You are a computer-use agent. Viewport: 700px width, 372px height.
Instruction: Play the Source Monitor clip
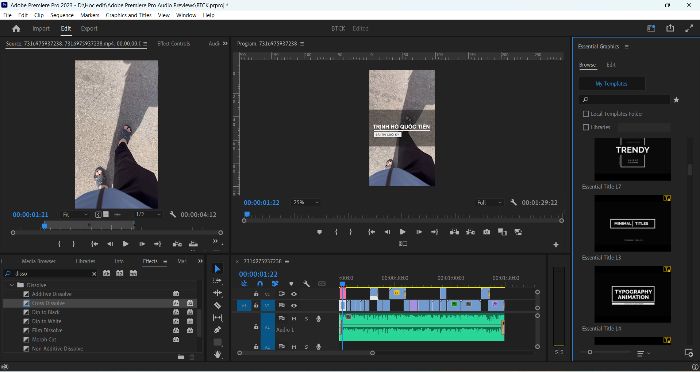(125, 244)
